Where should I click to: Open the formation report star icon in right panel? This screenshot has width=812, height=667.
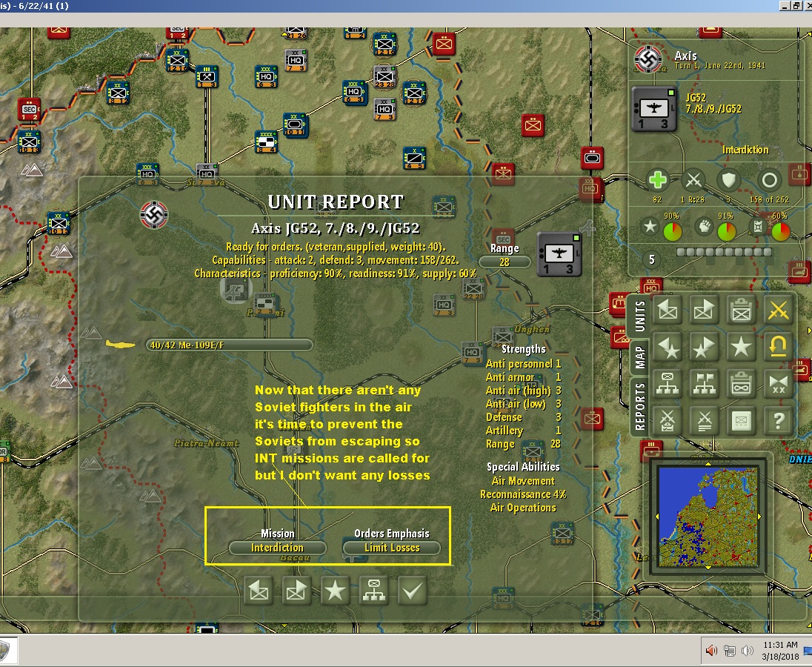pos(741,347)
